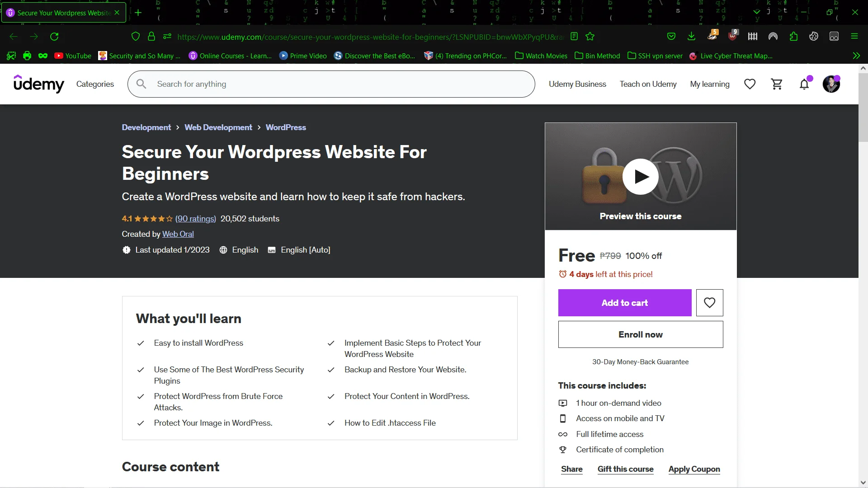Viewport: 868px width, 488px height.
Task: Open the browser hamburger menu
Action: (854, 37)
